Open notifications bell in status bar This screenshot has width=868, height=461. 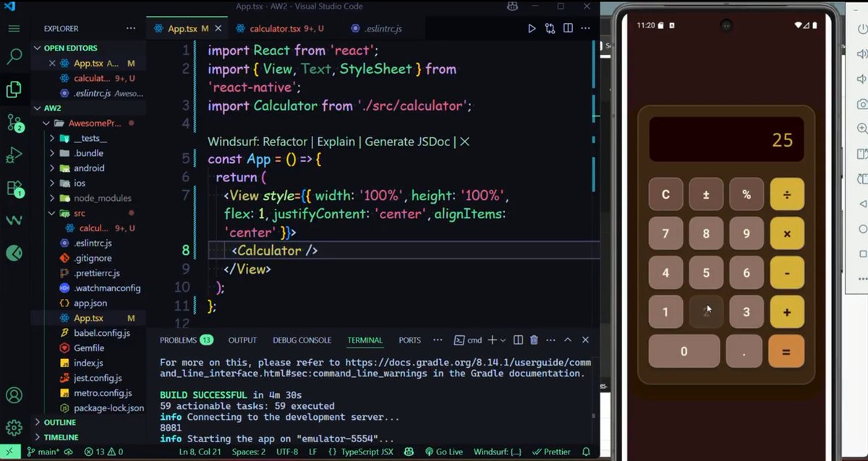pyautogui.click(x=587, y=452)
